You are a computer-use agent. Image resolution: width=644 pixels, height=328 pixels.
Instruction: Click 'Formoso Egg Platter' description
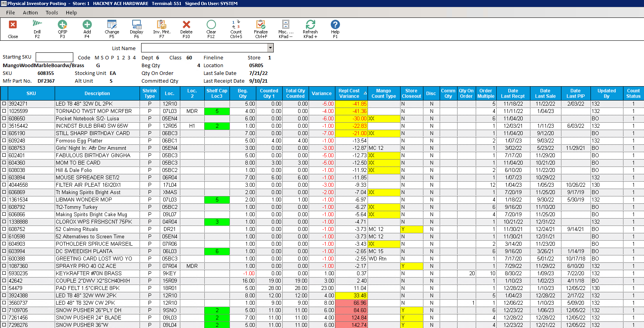(x=79, y=141)
